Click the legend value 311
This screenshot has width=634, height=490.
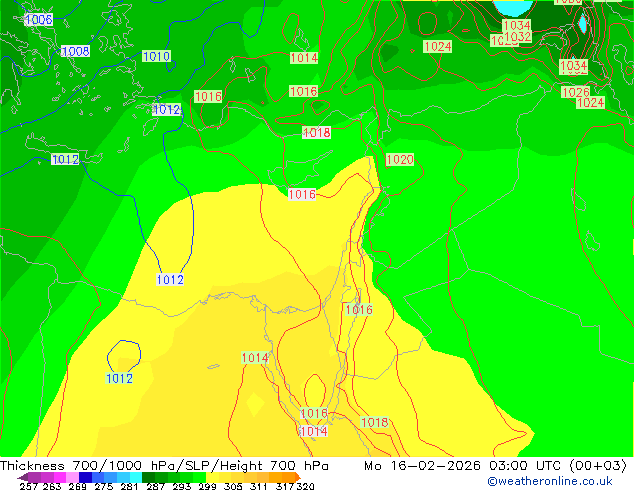coord(259,486)
